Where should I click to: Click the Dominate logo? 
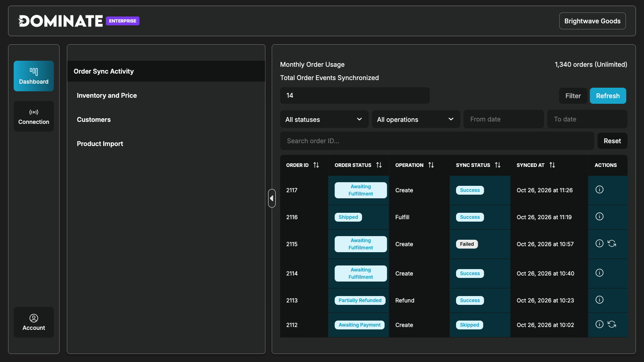(x=61, y=21)
